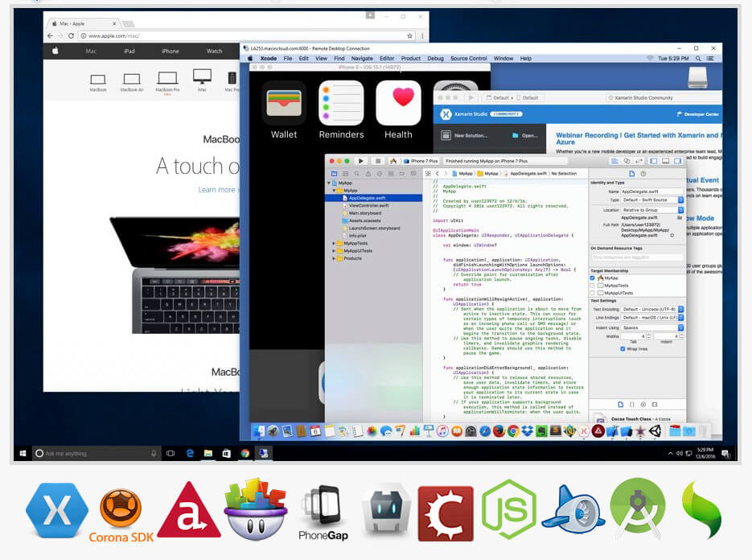This screenshot has width=752, height=560.
Task: Open the Text Encoding dropdown
Action: 652,309
